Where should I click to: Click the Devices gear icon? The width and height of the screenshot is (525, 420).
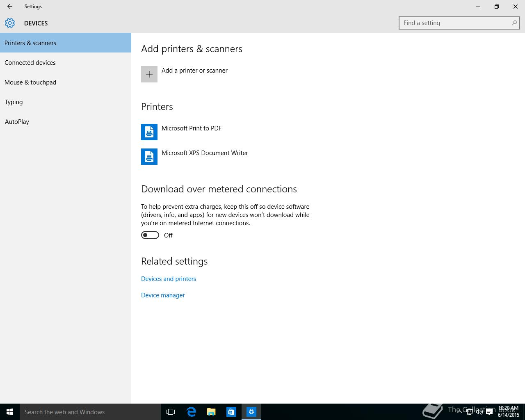(10, 23)
